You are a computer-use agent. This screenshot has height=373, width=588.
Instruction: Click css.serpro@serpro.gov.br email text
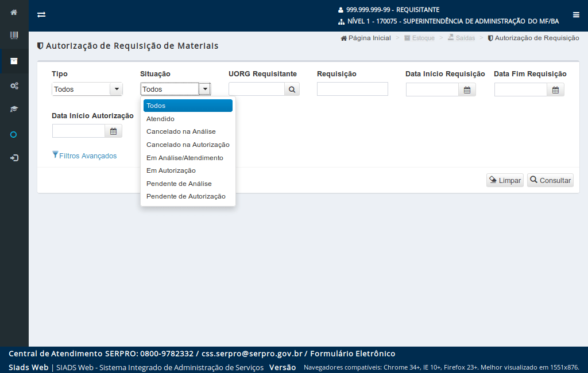click(252, 353)
